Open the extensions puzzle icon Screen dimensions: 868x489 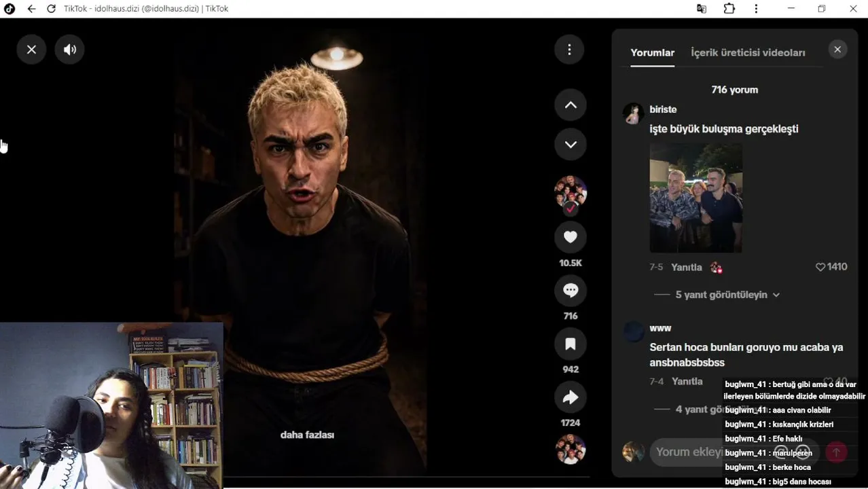tap(729, 9)
